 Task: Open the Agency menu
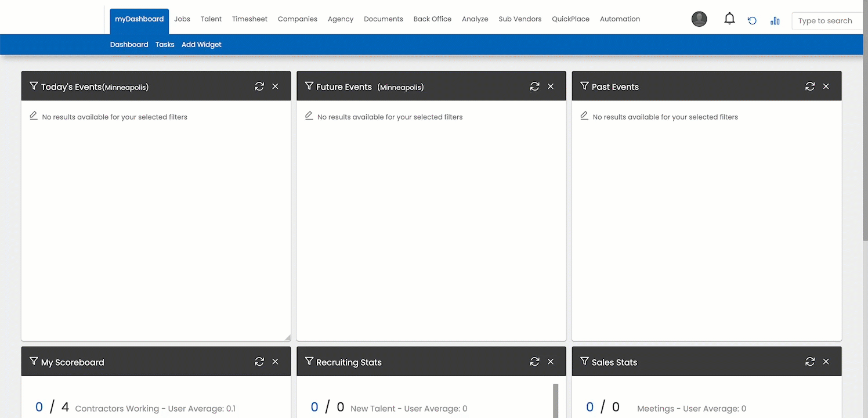[x=341, y=19]
